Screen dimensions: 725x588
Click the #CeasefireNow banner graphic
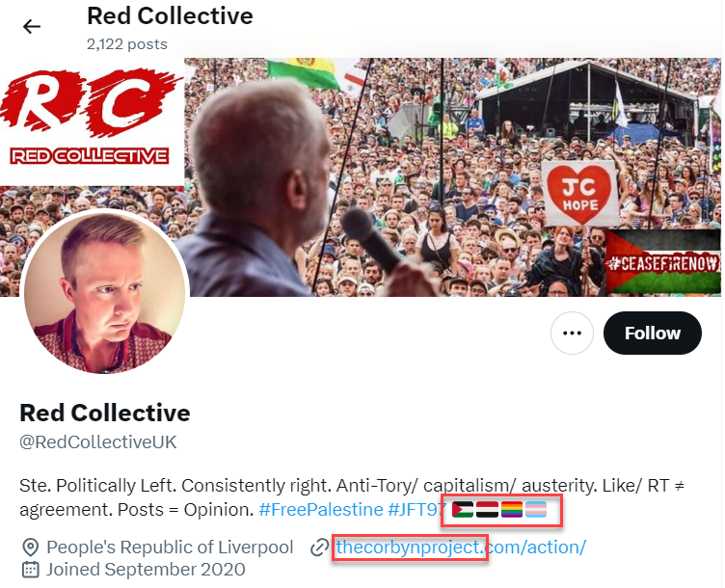[662, 262]
